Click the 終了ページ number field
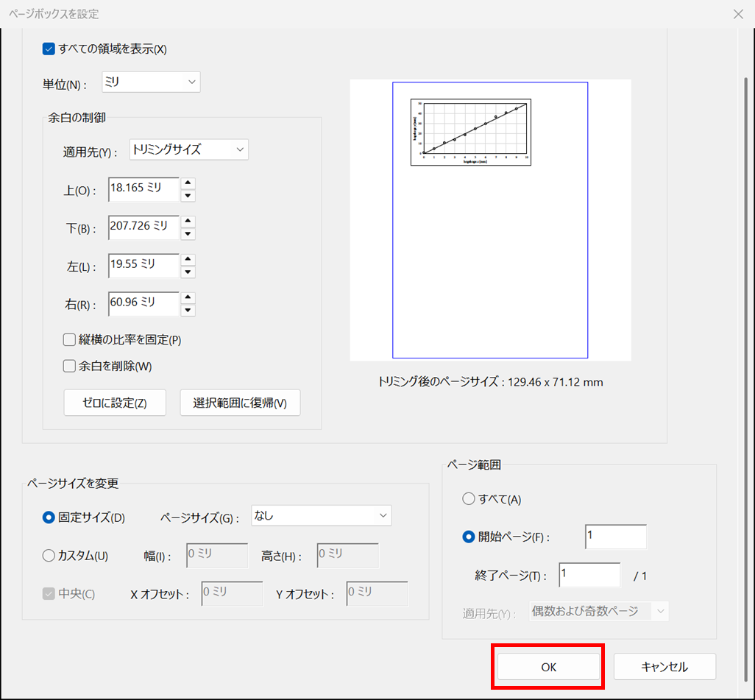This screenshot has height=700, width=755. (x=590, y=575)
